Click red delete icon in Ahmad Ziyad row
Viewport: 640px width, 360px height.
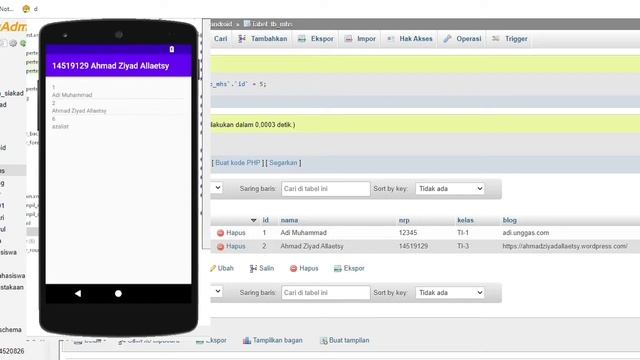click(x=220, y=247)
